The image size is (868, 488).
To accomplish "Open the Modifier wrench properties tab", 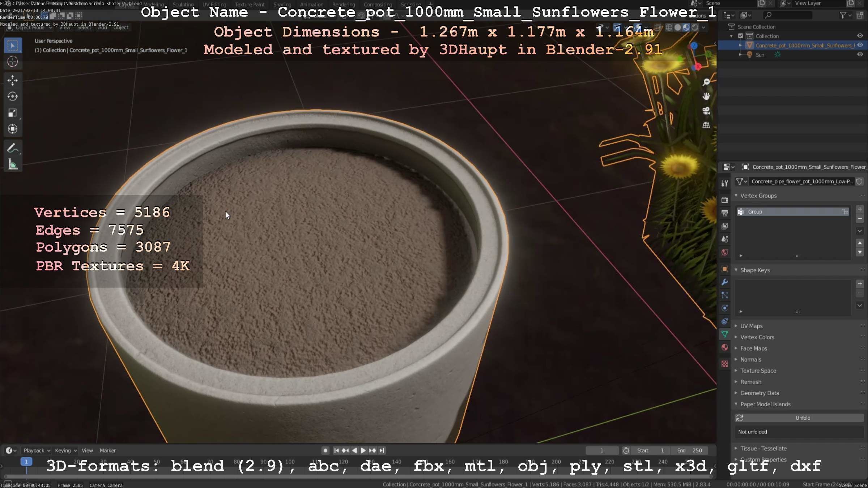I will point(724,282).
